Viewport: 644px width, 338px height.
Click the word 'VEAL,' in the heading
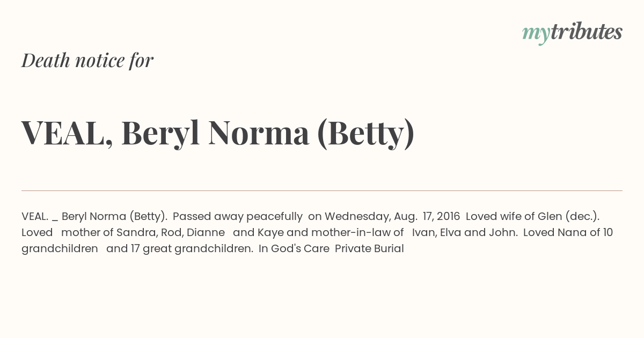point(67,133)
